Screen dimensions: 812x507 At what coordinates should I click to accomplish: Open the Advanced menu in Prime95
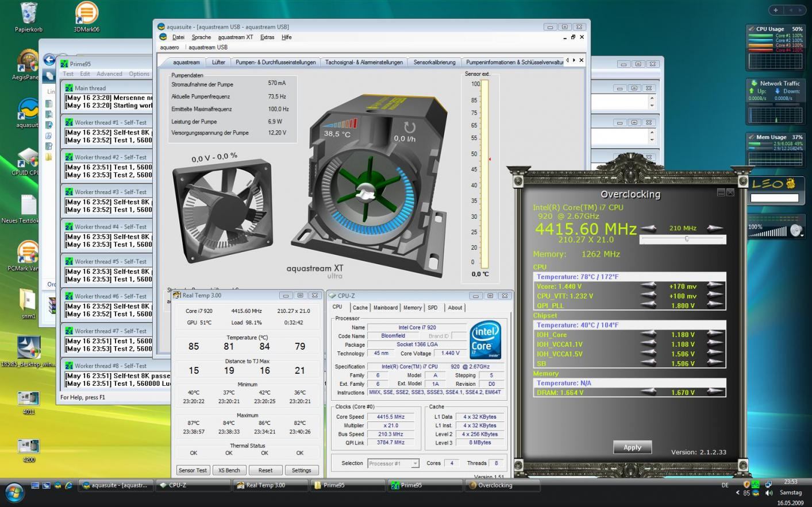(x=109, y=74)
